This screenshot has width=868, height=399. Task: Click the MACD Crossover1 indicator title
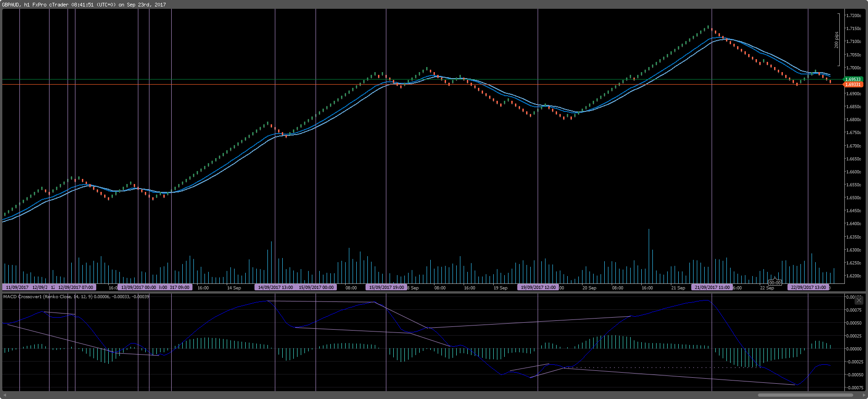pyautogui.click(x=76, y=297)
